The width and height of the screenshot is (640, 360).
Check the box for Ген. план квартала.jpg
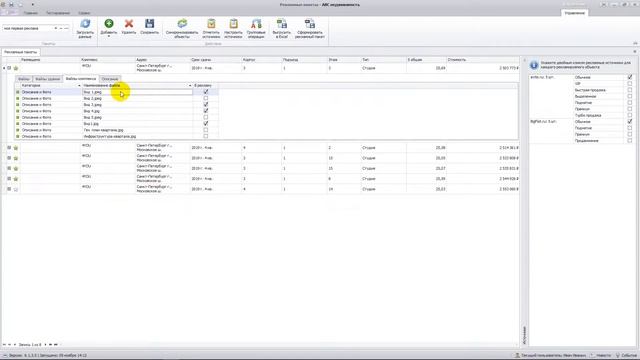point(206,130)
